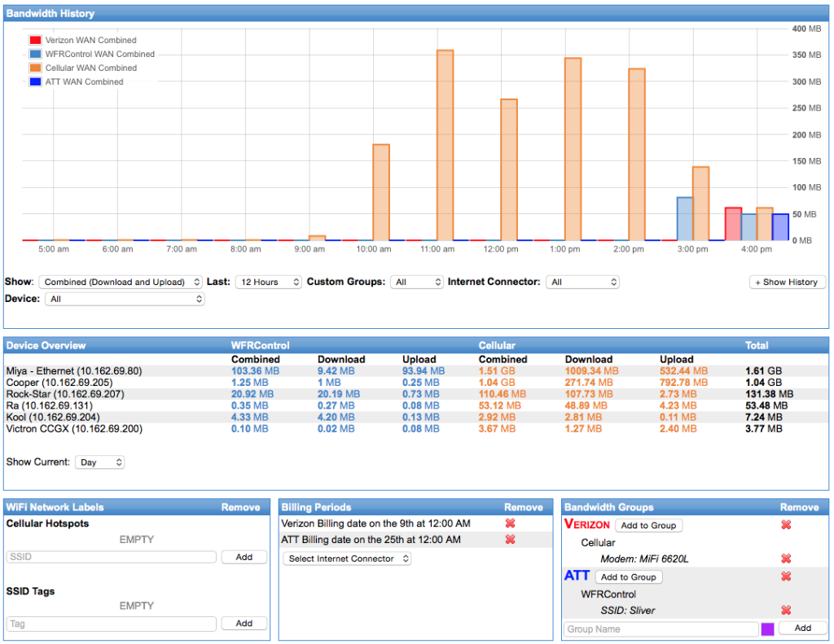Click Verizon group name in Bandwidth Groups
The width and height of the screenshot is (834, 644).
(x=586, y=524)
